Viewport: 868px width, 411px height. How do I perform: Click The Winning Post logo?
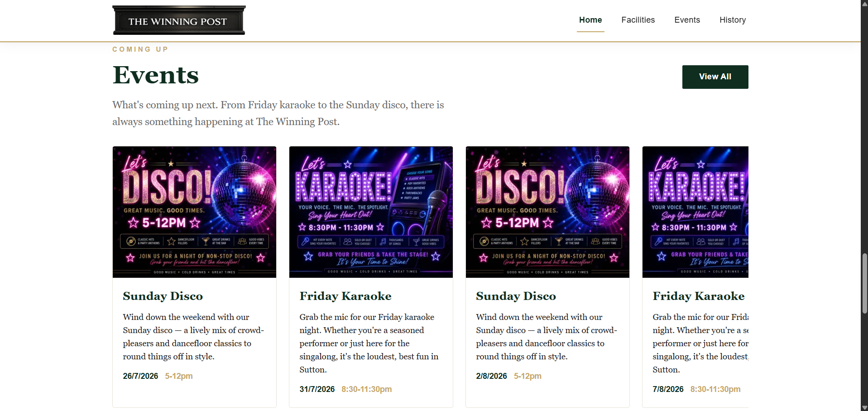[179, 20]
